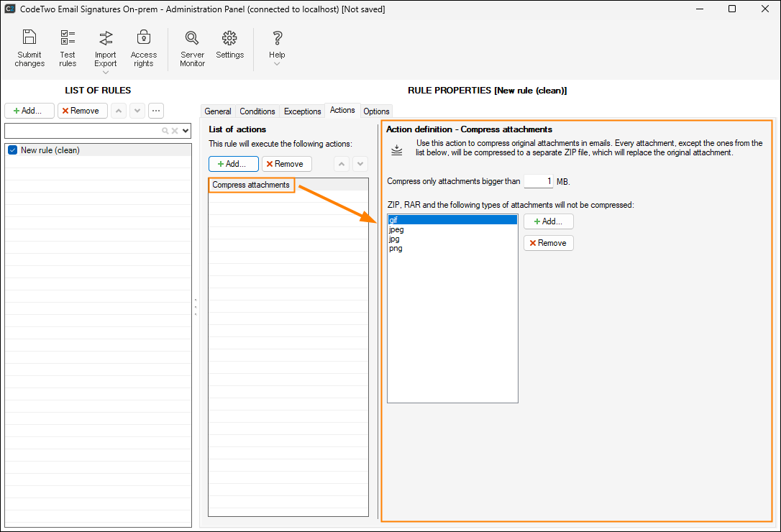Screen dimensions: 781x532
Task: Expand the Import Export dropdown arrow
Action: pos(106,73)
